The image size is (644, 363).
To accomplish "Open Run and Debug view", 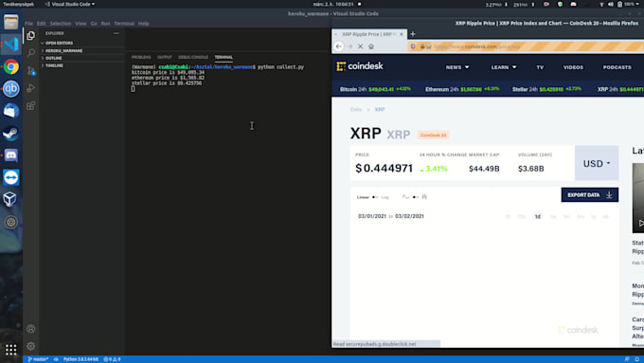I will click(31, 88).
